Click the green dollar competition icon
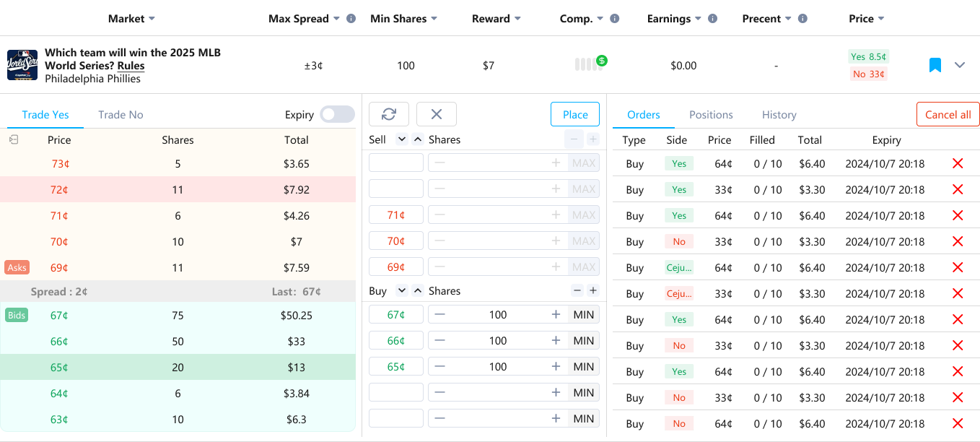The height and width of the screenshot is (442, 980). coord(602,61)
